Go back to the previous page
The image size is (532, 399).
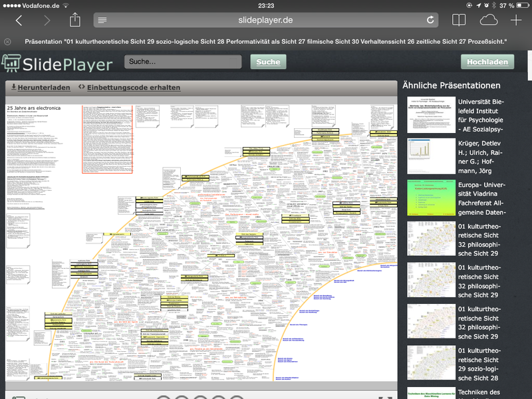(x=19, y=21)
